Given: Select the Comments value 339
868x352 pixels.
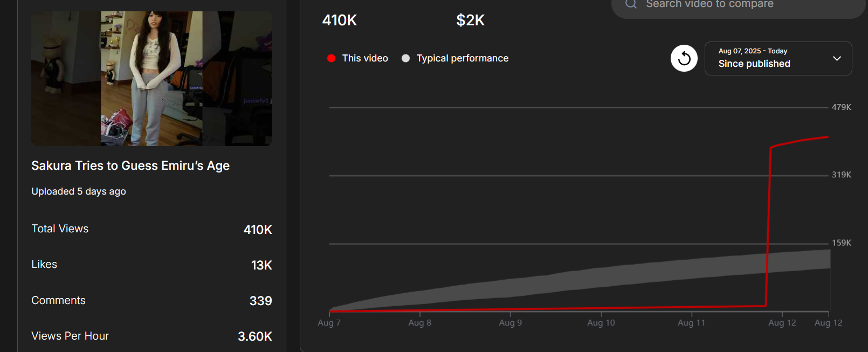Looking at the screenshot, I should click(x=261, y=301).
